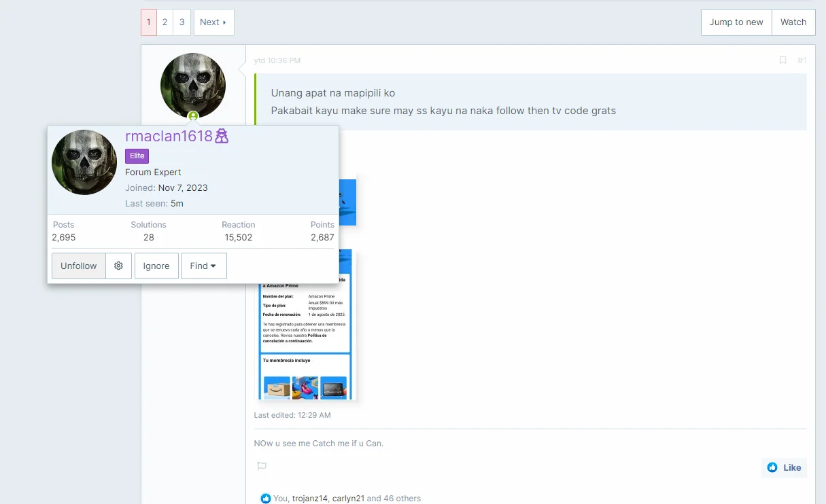Open post permalink #1
Viewport: 826px width, 504px height.
(802, 60)
